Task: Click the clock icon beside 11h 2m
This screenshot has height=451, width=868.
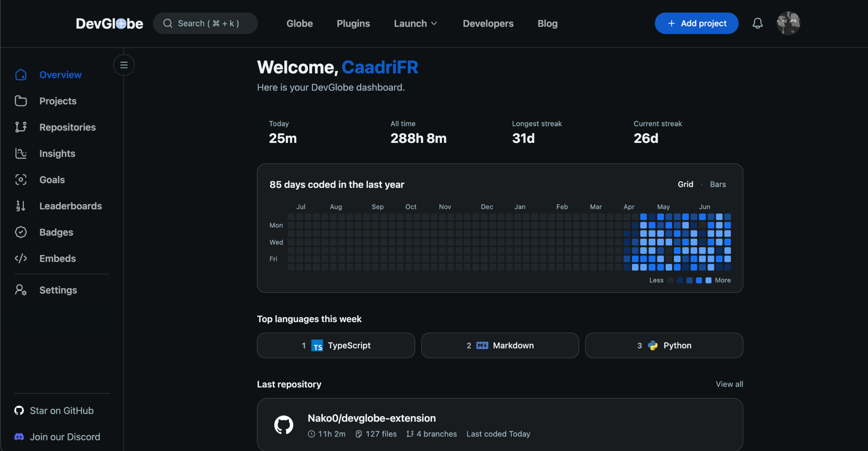Action: click(312, 434)
